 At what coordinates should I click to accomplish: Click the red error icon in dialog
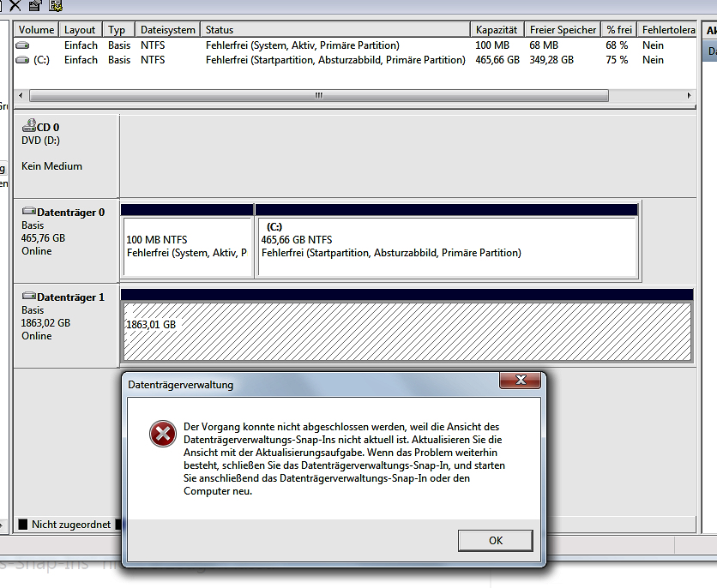(x=163, y=434)
